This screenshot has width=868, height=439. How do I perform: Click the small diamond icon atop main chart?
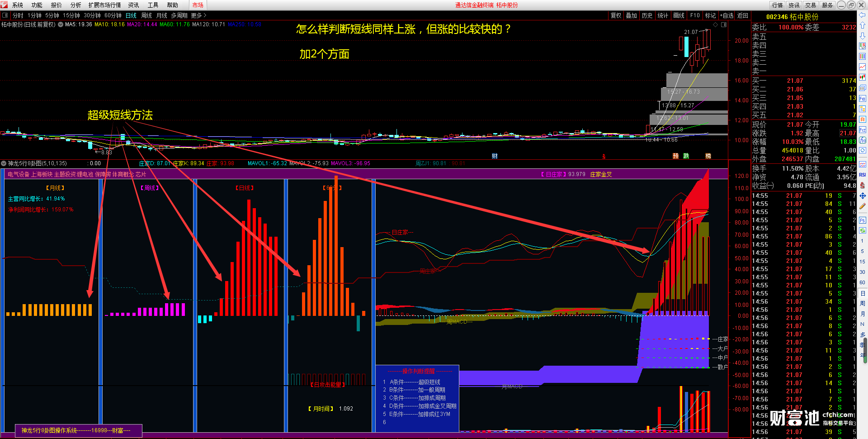(715, 25)
